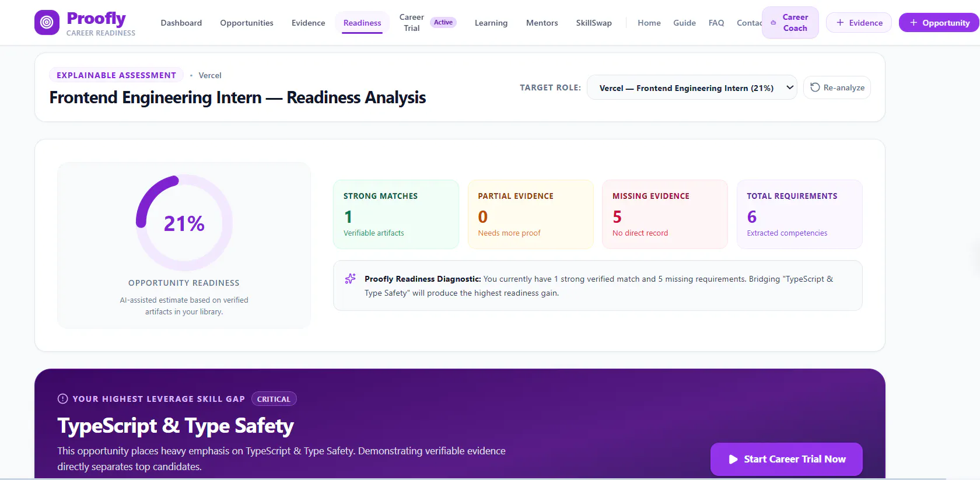980x480 pixels.
Task: Go to the Mentors tab
Action: (x=542, y=23)
